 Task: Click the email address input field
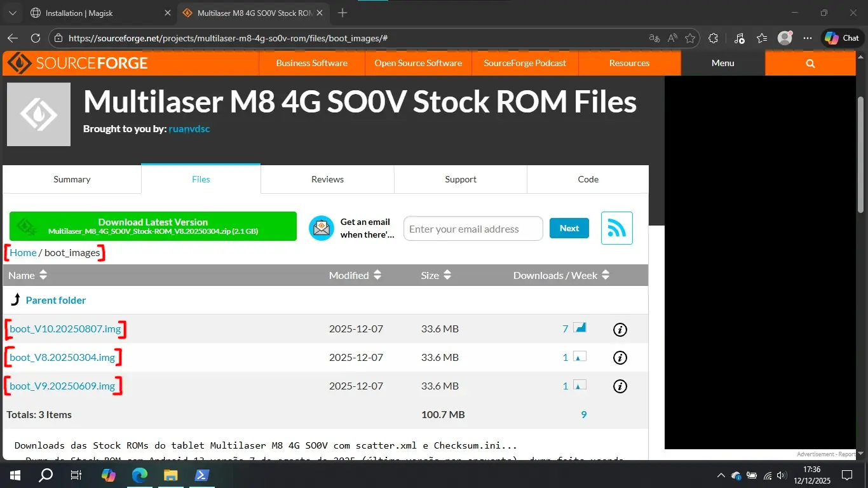473,229
